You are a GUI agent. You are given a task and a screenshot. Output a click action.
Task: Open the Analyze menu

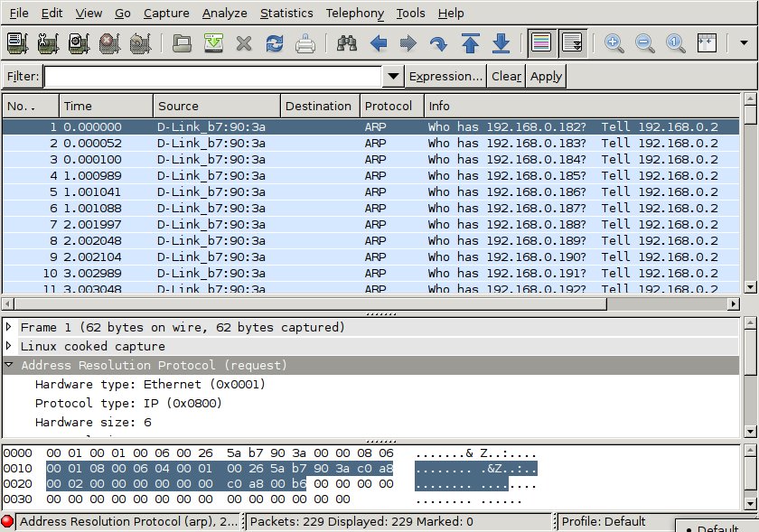tap(224, 13)
